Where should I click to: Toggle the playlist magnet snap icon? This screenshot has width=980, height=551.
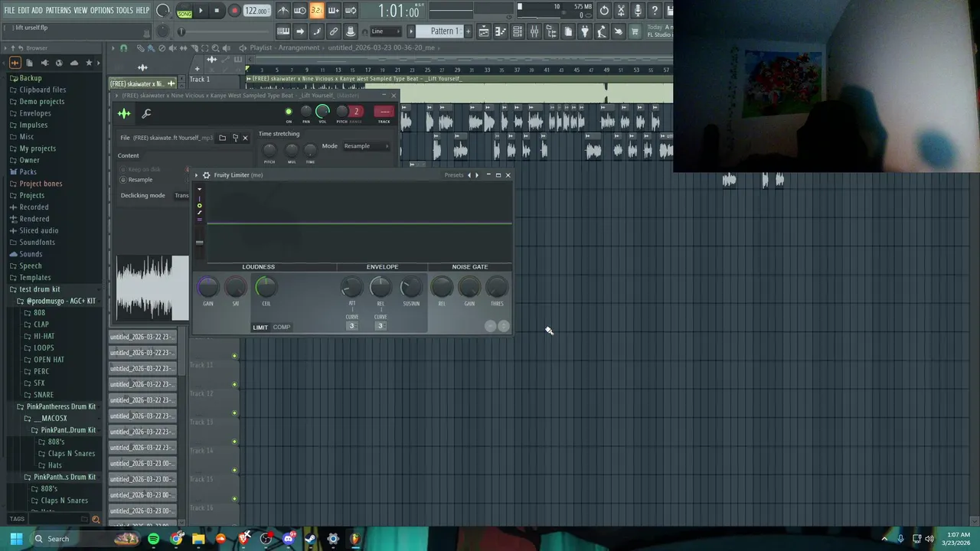124,47
